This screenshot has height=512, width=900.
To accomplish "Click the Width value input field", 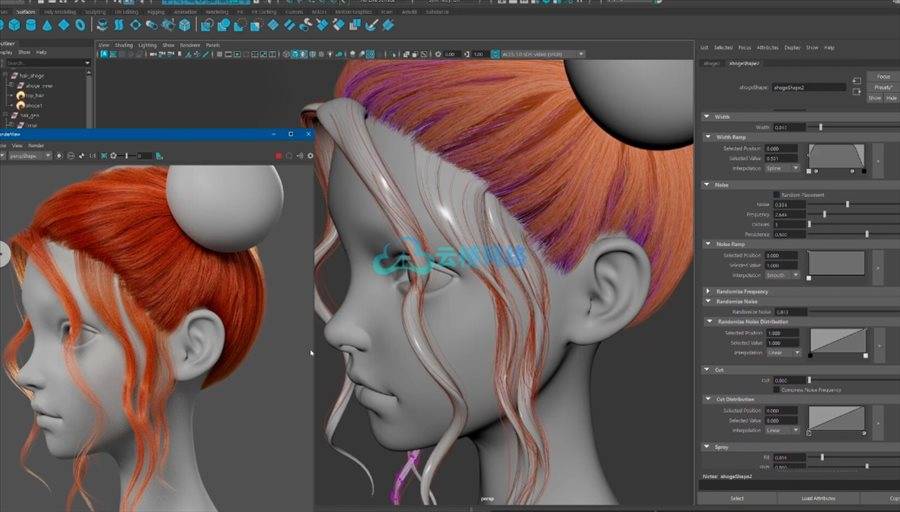I will 786,127.
